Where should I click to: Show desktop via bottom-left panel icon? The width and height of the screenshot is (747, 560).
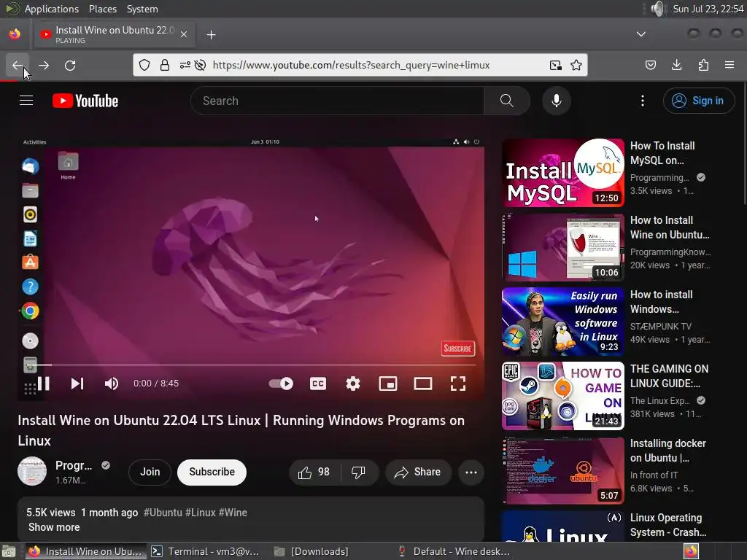pos(9,551)
